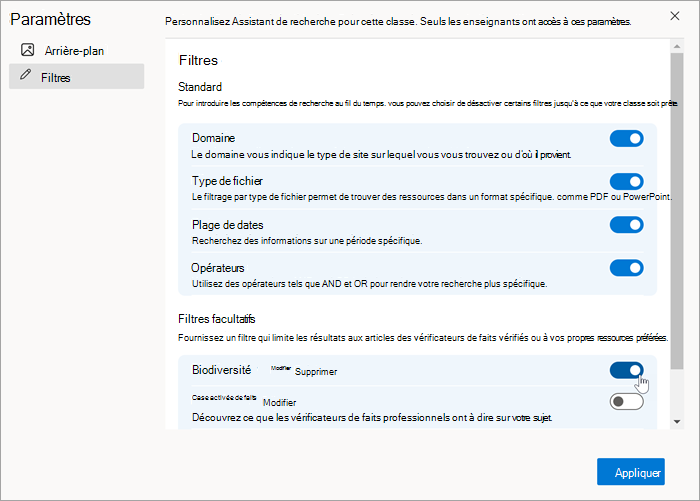The image size is (700, 501).
Task: Click the Biodiversité filter label
Action: 221,370
